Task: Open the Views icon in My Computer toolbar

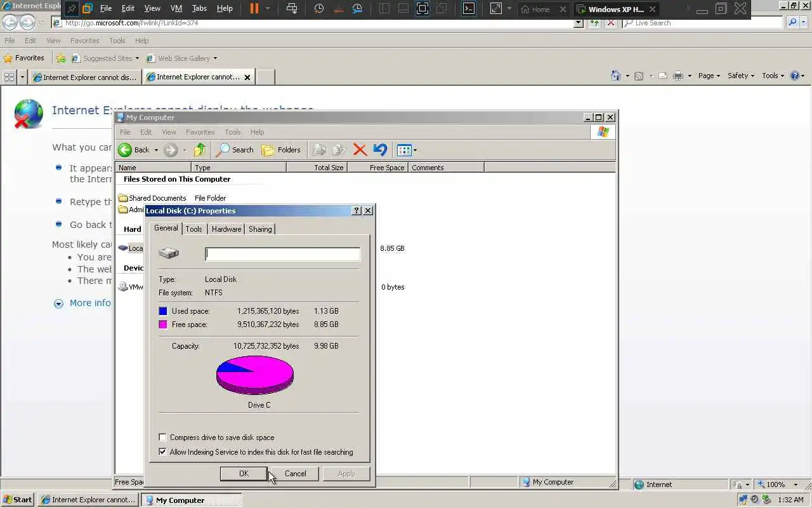Action: pyautogui.click(x=403, y=150)
